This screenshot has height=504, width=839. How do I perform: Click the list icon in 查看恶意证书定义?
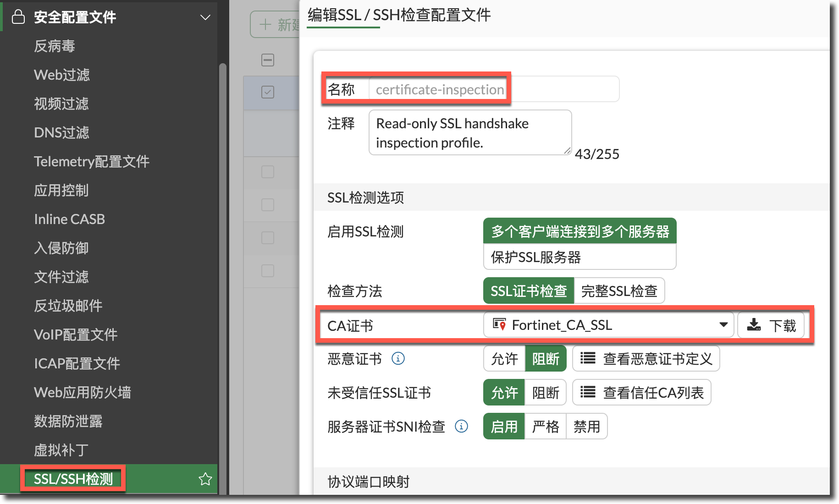point(588,358)
